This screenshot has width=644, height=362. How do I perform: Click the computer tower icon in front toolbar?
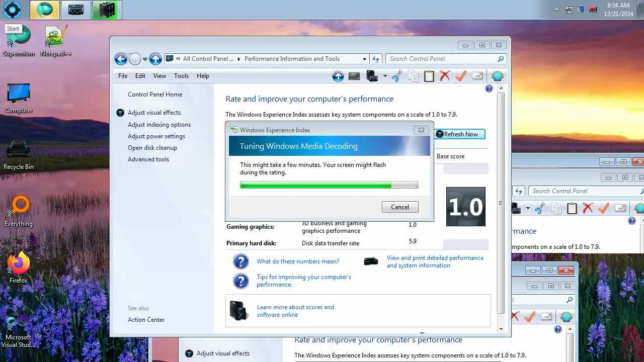[x=372, y=76]
